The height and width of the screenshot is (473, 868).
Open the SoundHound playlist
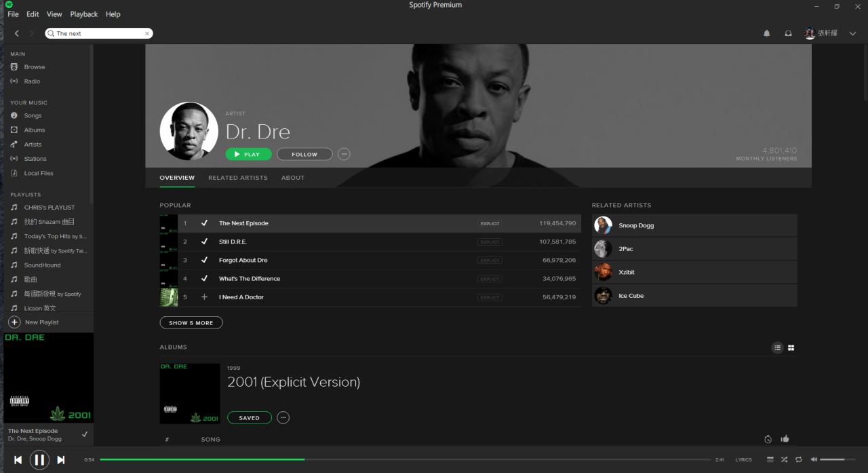click(x=42, y=265)
